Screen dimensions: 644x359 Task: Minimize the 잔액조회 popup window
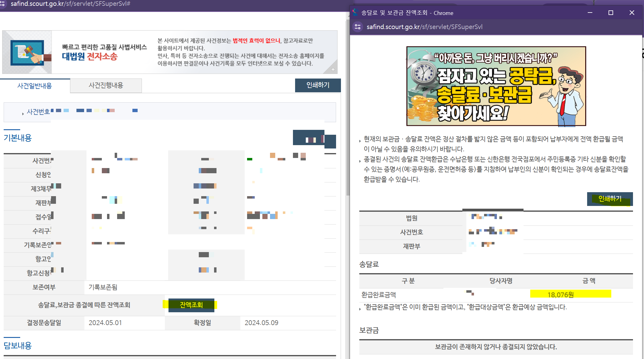[x=590, y=13]
